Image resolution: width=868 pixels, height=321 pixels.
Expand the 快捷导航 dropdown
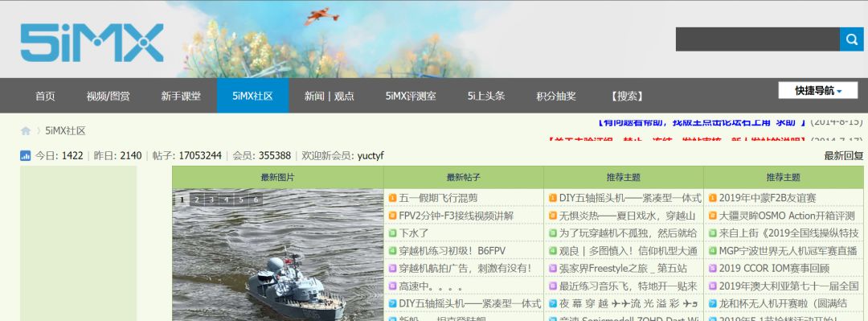pyautogui.click(x=817, y=90)
